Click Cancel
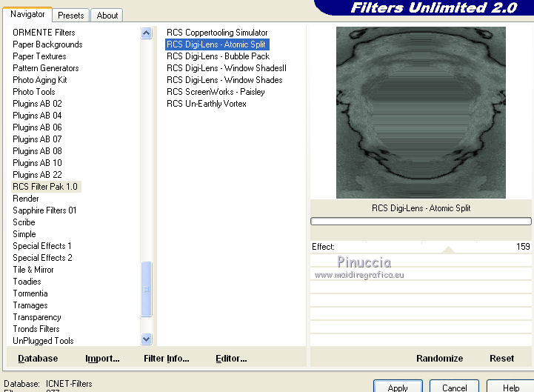 click(x=454, y=387)
